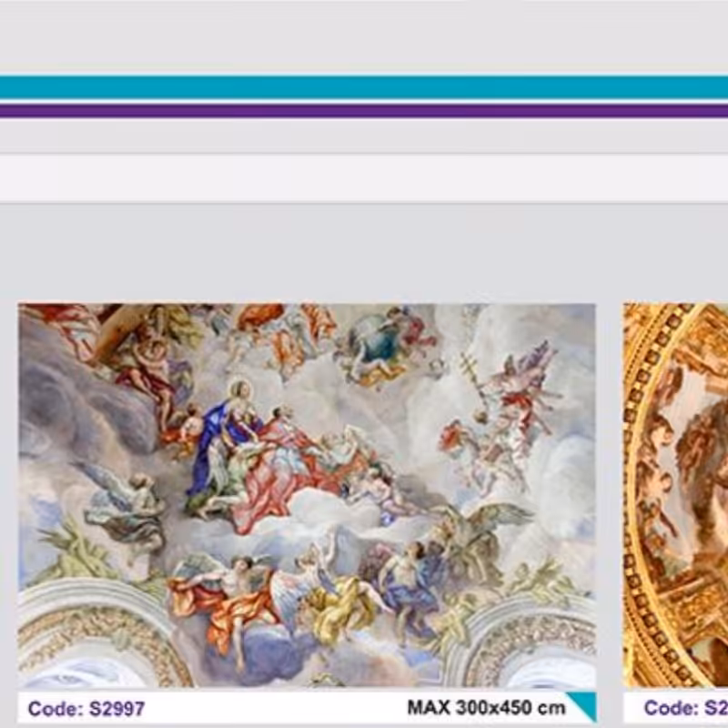This screenshot has width=728, height=728.
Task: Click the white bar under the purple stripe
Action: [x=364, y=177]
